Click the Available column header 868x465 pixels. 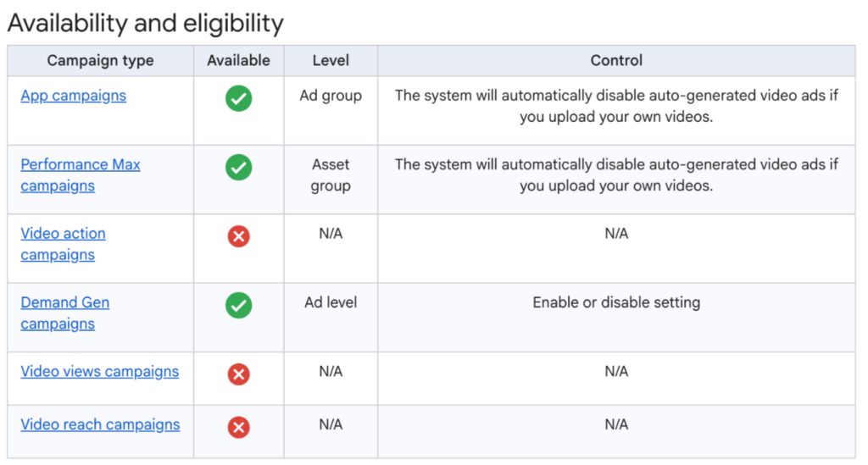[x=238, y=61]
